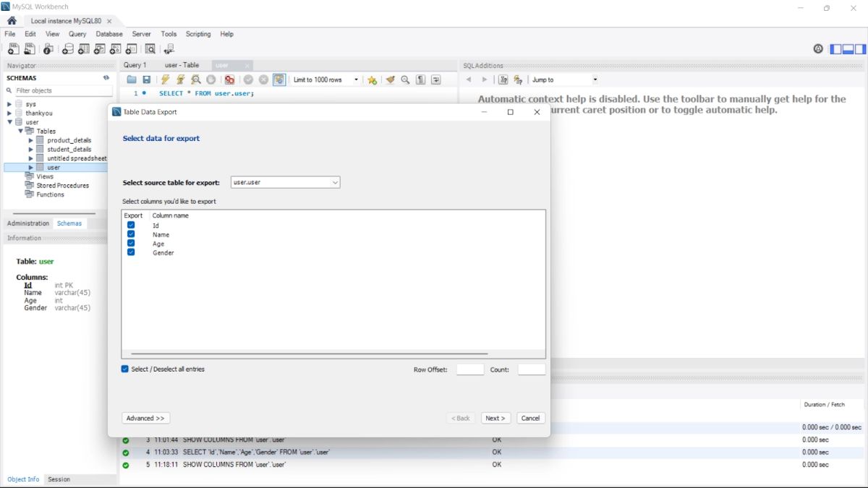This screenshot has height=488, width=868.
Task: Click the Row Offset input field
Action: click(470, 369)
